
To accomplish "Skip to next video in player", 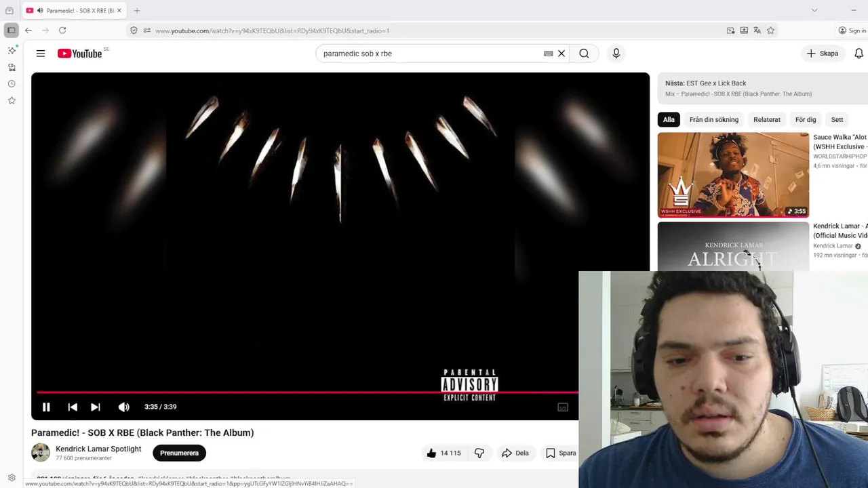I will click(x=96, y=407).
